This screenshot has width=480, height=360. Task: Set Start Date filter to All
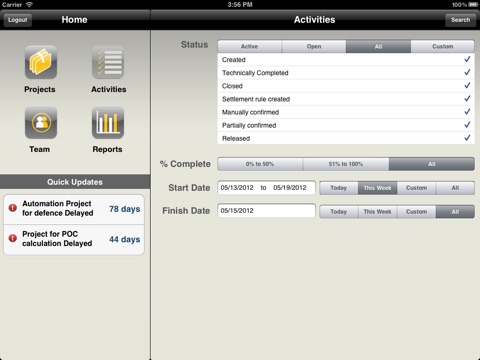pos(455,188)
